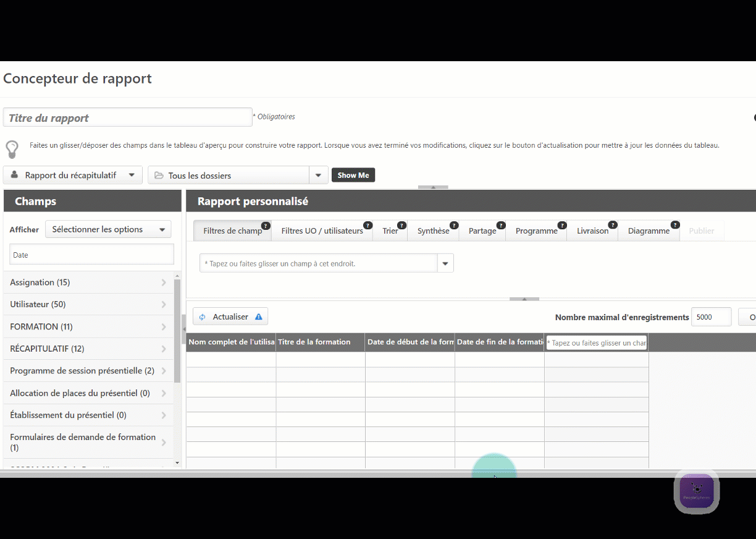Switch to the Partage tab
The width and height of the screenshot is (756, 539).
(x=482, y=231)
